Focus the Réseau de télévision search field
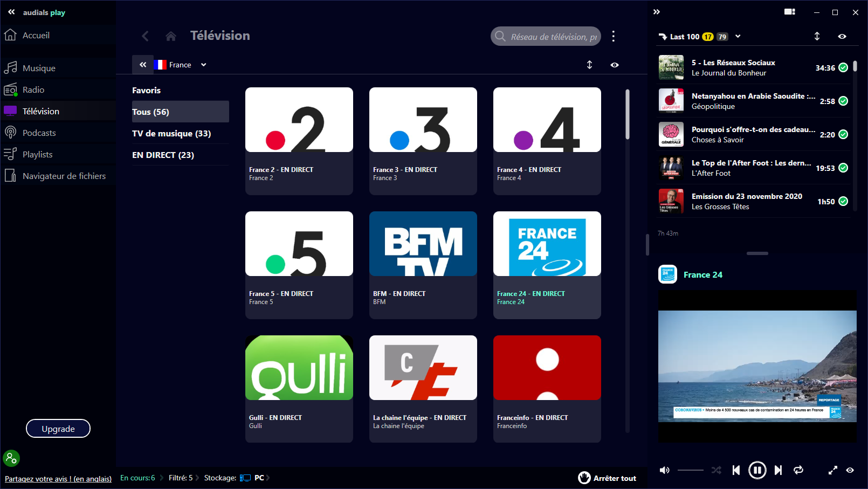 click(x=546, y=36)
